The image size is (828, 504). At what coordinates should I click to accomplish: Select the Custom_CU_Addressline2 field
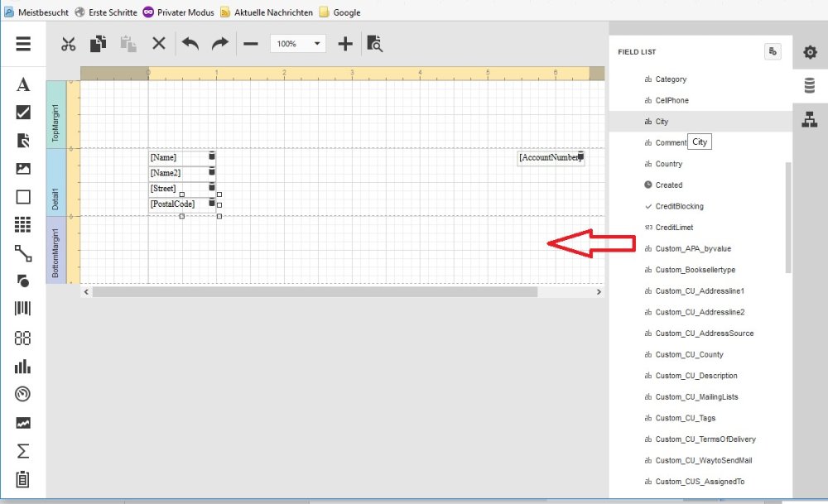[700, 312]
